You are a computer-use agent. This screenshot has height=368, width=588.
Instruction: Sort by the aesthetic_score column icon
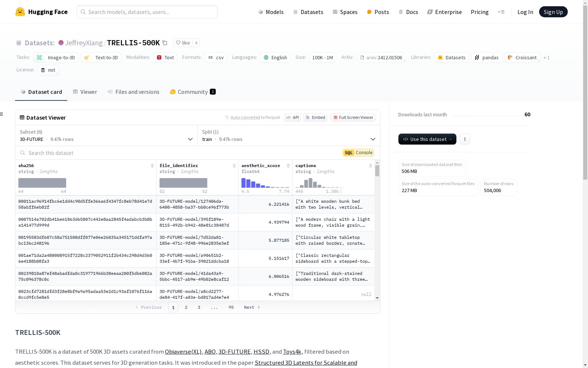coord(288,166)
